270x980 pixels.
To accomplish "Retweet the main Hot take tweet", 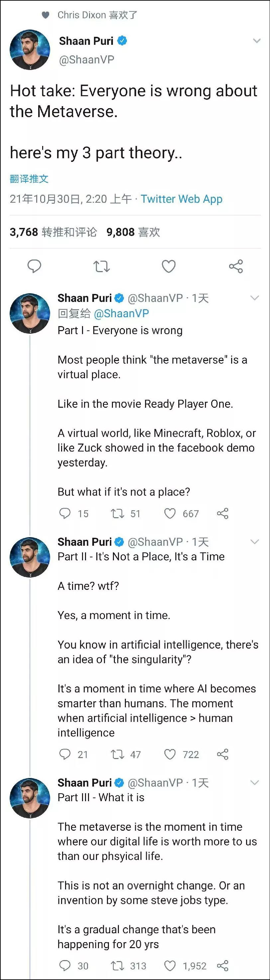I will click(x=102, y=266).
